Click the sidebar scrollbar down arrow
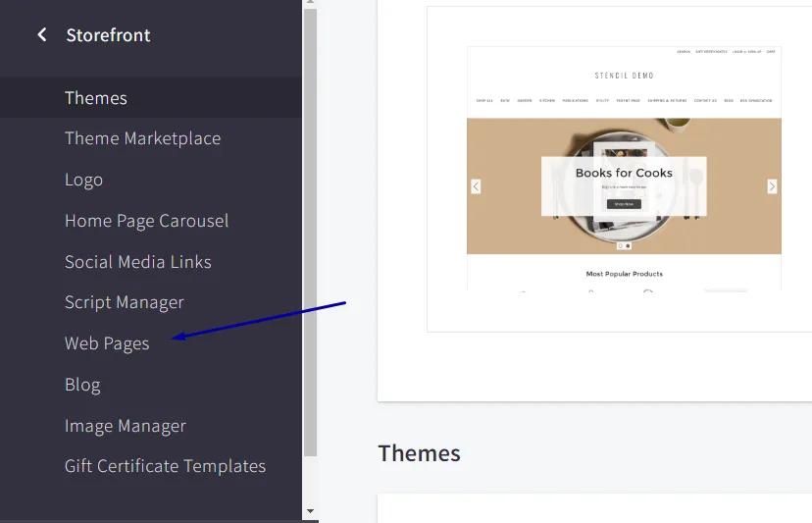The image size is (812, 523). [x=310, y=511]
